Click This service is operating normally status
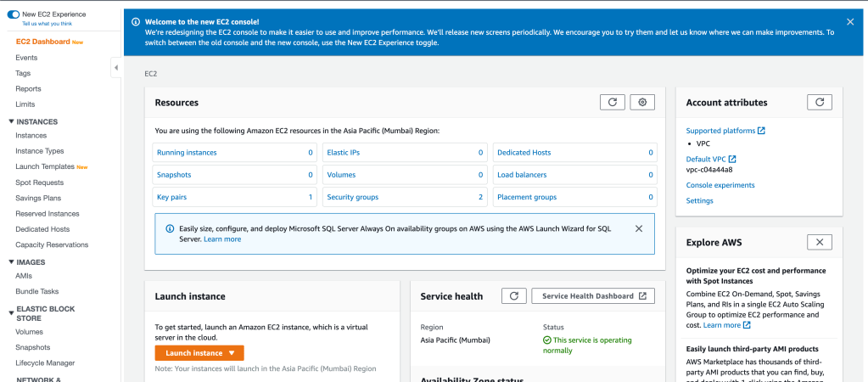This screenshot has width=868, height=382. click(587, 345)
